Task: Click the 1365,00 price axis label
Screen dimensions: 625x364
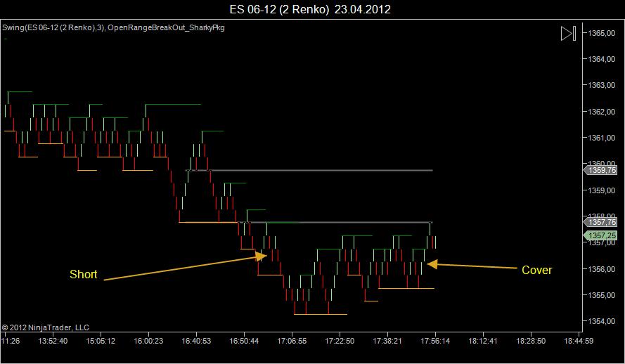Action: coord(602,33)
